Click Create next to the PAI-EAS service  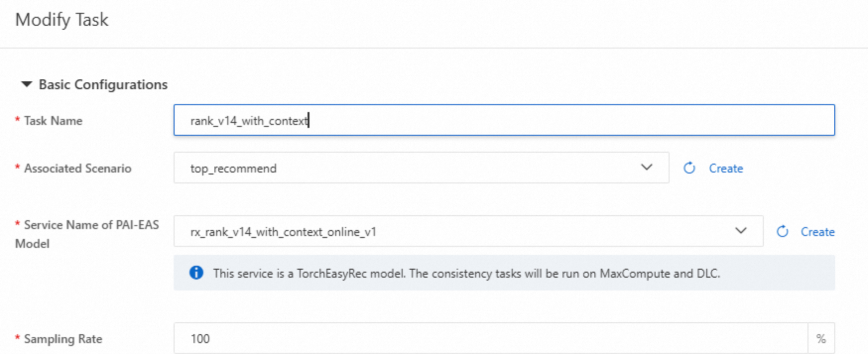(817, 232)
